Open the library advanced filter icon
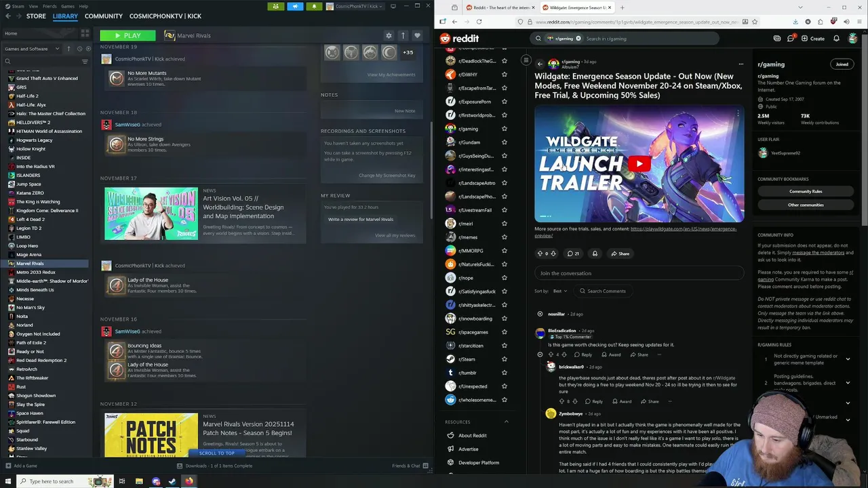The height and width of the screenshot is (488, 868). [85, 62]
